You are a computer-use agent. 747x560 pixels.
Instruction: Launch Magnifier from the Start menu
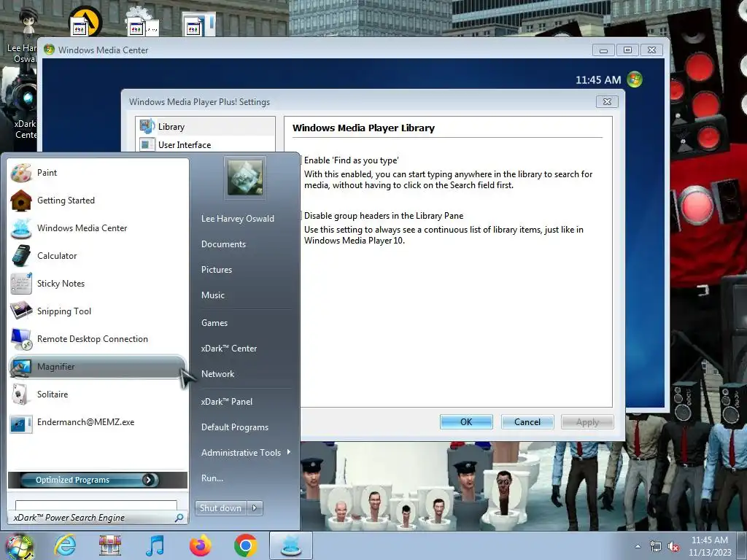pyautogui.click(x=98, y=367)
